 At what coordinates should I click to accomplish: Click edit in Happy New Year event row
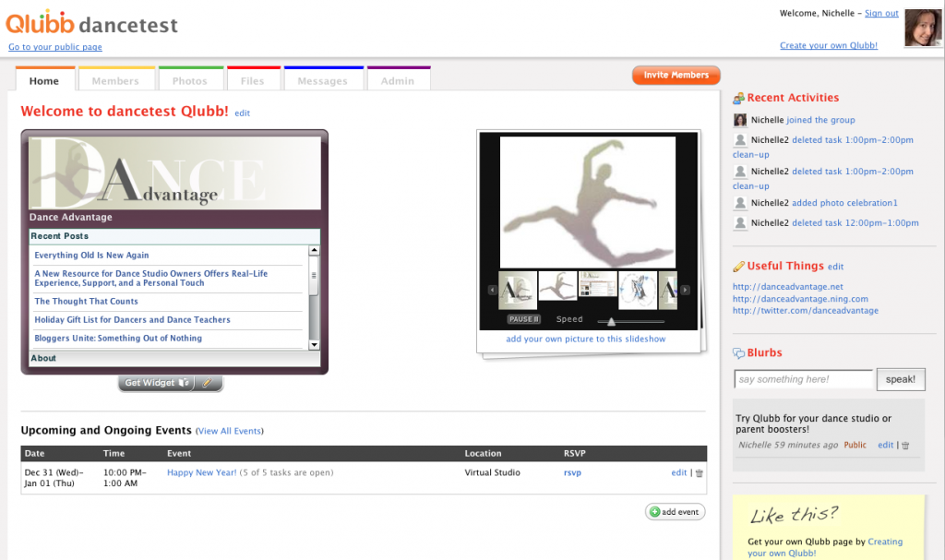tap(679, 472)
